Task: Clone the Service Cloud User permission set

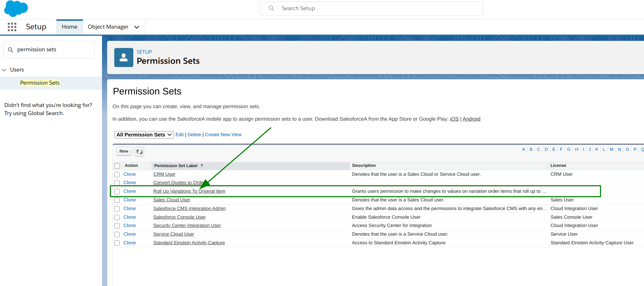Action: (129, 234)
